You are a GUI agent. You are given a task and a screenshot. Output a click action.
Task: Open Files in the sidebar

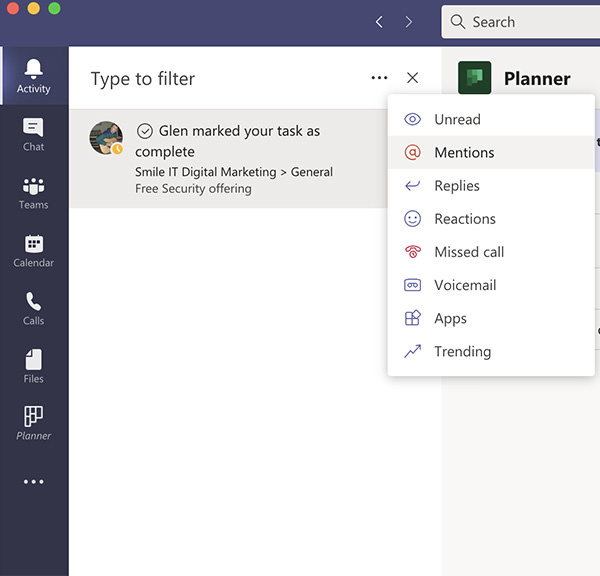pos(34,367)
